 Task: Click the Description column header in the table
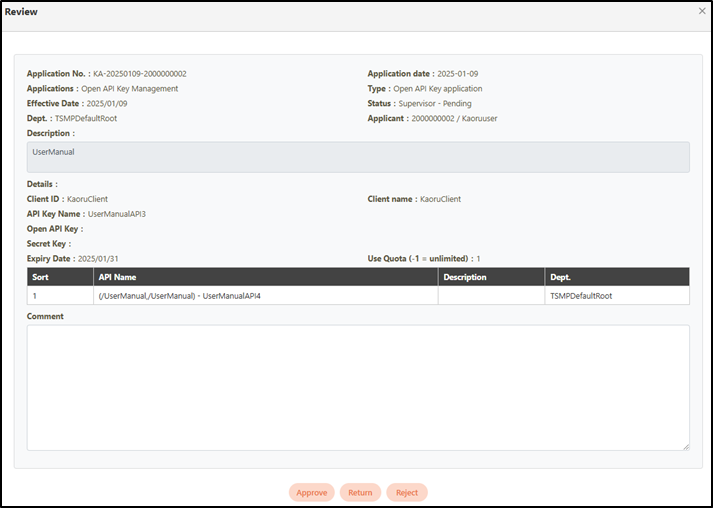coord(465,277)
